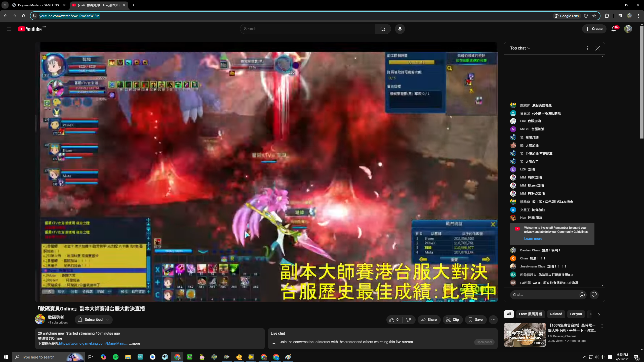Image resolution: width=644 pixels, height=362 pixels.
Task: Open emoji picker in chat box
Action: (x=582, y=295)
